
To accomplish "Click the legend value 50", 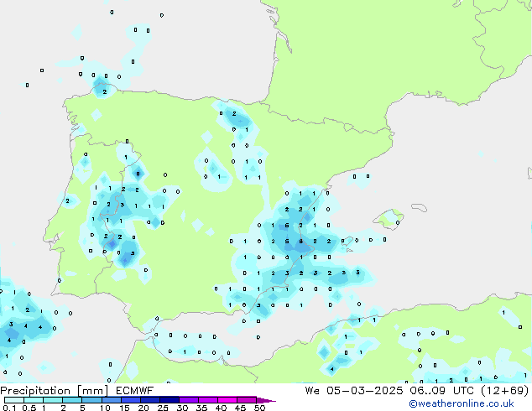I will coord(259,408).
